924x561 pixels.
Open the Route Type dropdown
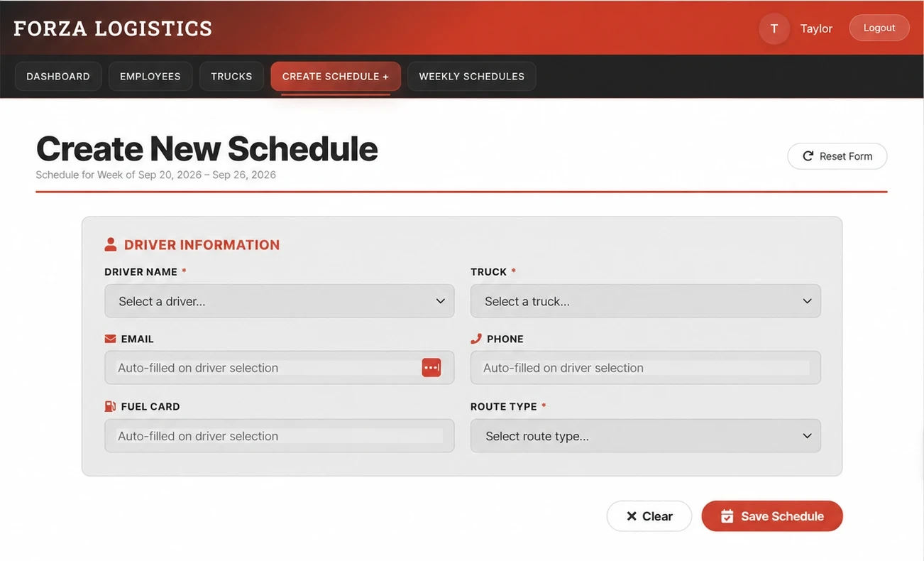pos(645,436)
